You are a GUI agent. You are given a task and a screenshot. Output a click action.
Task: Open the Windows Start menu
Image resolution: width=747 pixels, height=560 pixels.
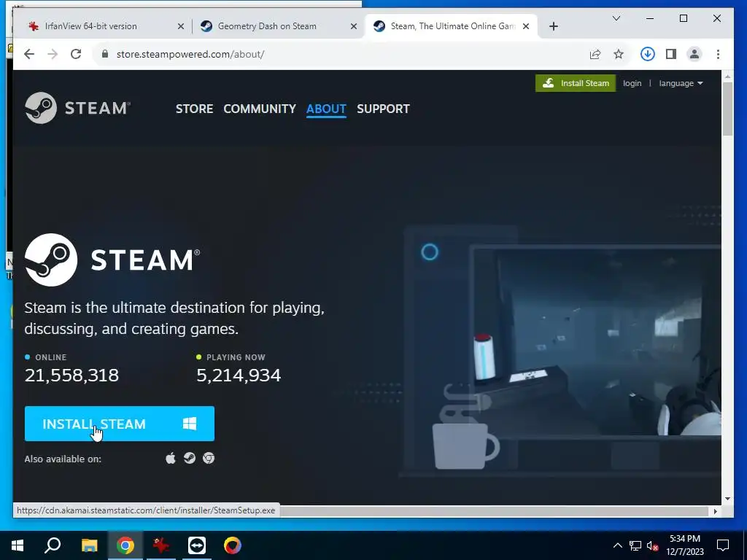18,545
